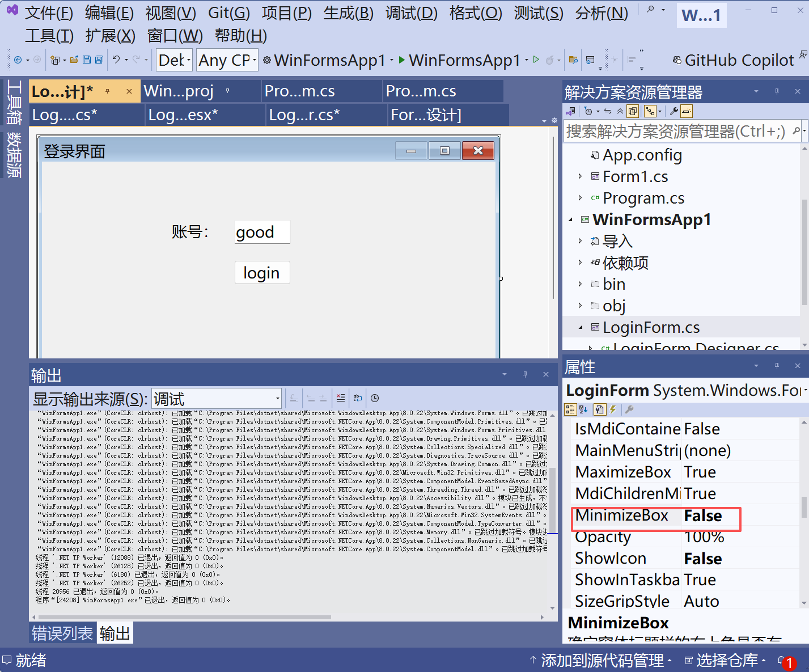Open GitHub Copilot from the toolbar

pyautogui.click(x=734, y=60)
